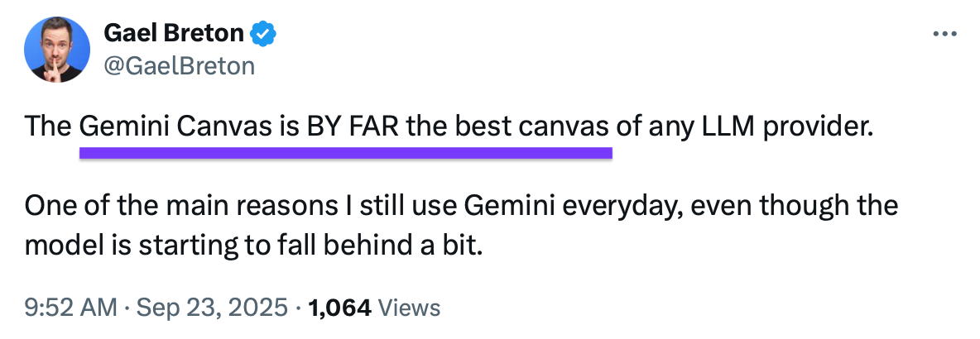Click the purple underline highlight
The width and height of the screenshot is (980, 339).
point(345,152)
